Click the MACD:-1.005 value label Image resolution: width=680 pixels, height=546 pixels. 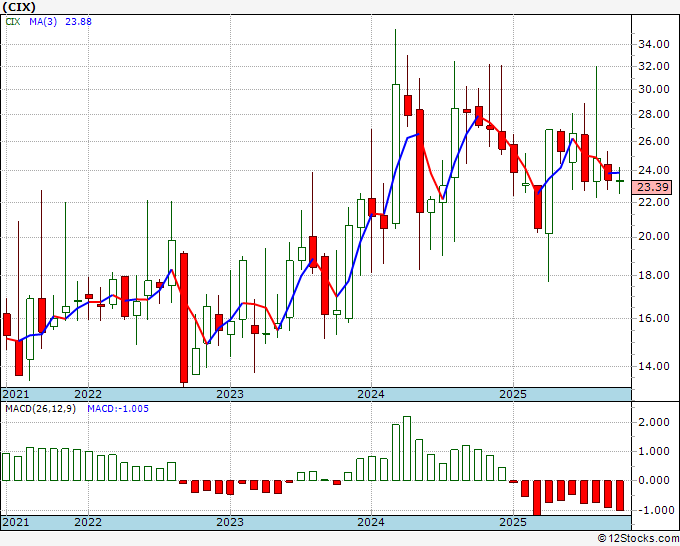[x=118, y=409]
